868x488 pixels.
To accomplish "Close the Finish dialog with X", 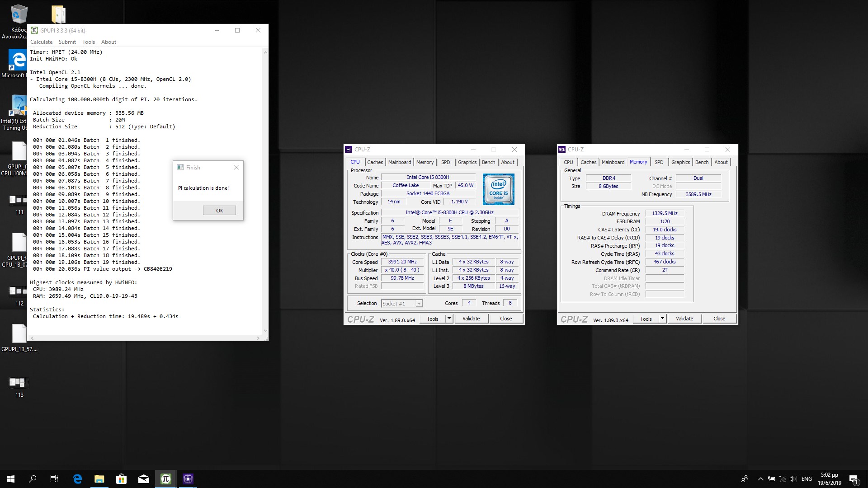I will [236, 167].
